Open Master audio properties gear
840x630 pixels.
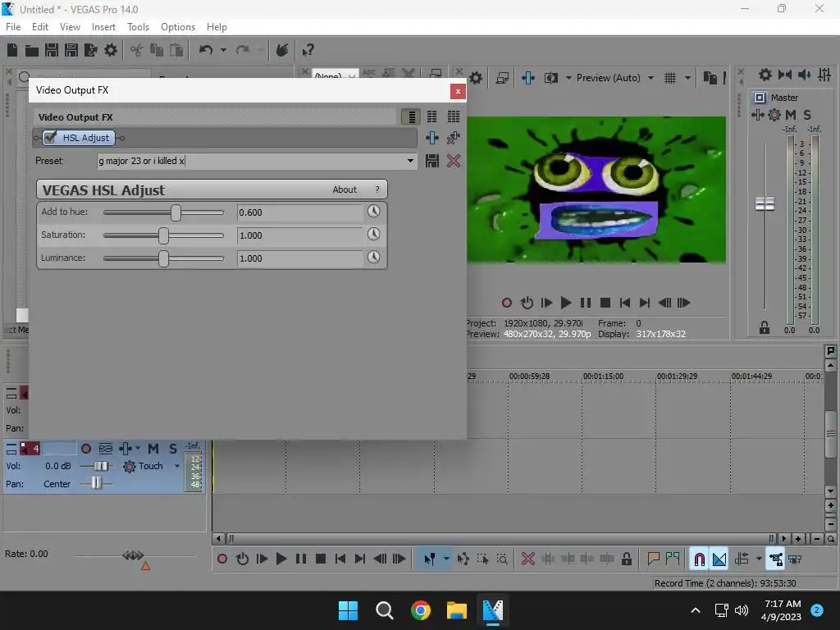pyautogui.click(x=774, y=115)
